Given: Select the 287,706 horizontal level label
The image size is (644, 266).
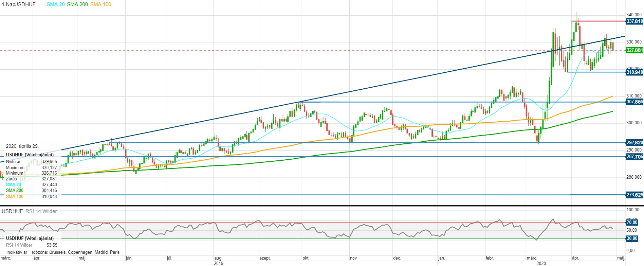Looking at the screenshot, I should tap(634, 157).
